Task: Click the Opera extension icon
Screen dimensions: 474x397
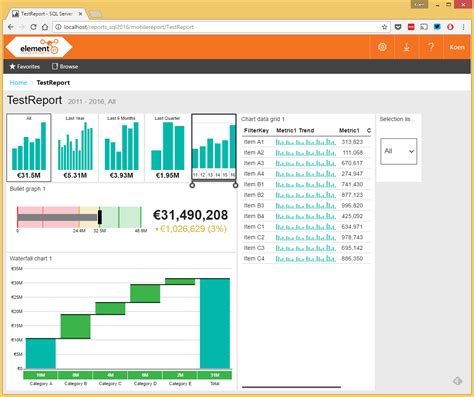Action: (x=450, y=27)
